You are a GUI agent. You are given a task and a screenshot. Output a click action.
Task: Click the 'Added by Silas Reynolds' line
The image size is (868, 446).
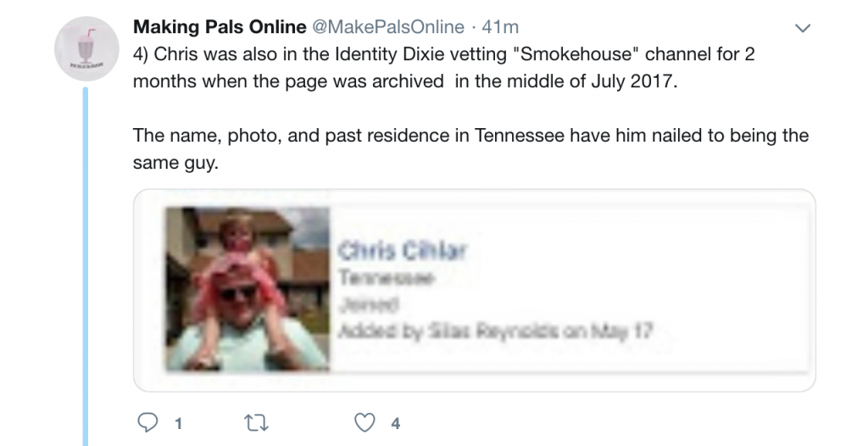[x=495, y=332]
